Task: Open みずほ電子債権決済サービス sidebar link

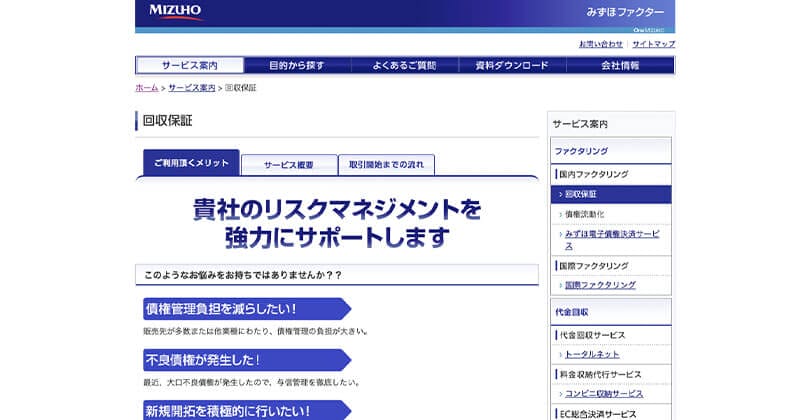Action: coord(611,238)
